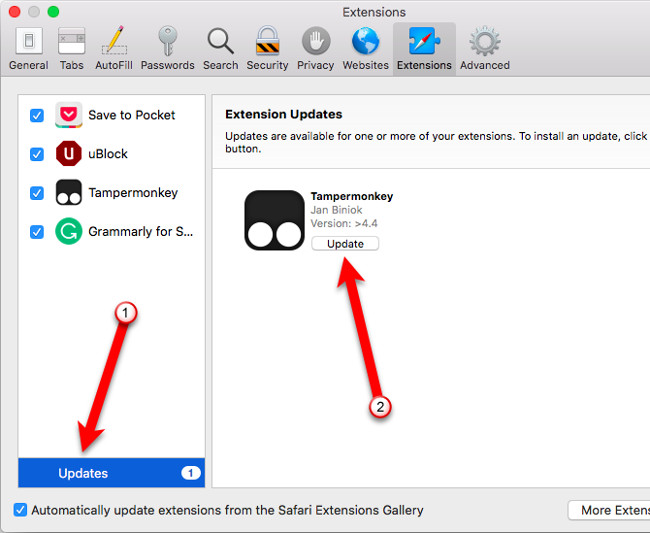Open the Privacy hand pane
The image size is (650, 533).
315,48
